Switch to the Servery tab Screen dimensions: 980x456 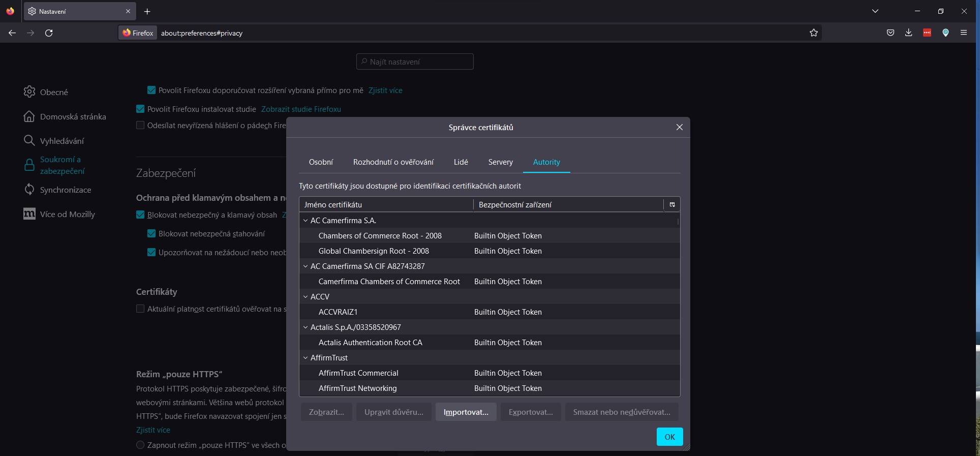click(x=501, y=162)
